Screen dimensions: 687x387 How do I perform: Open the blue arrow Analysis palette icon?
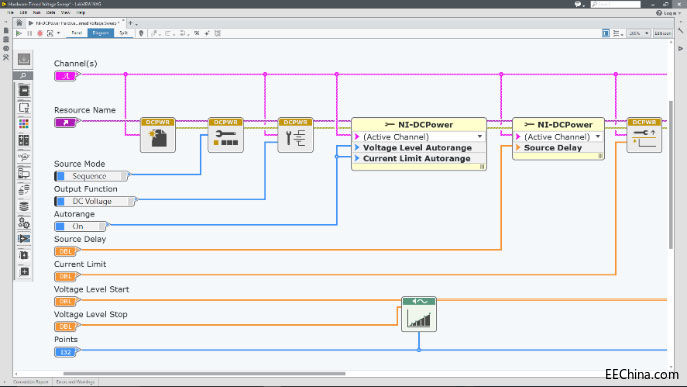coord(24,239)
